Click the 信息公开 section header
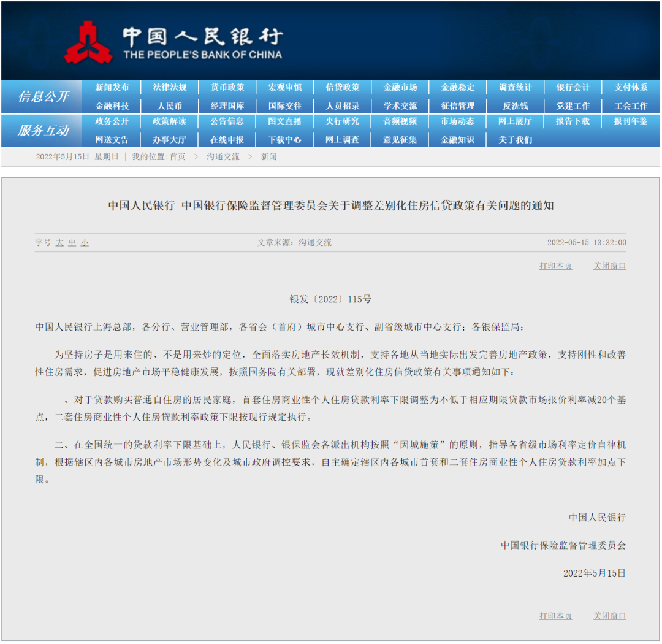The height and width of the screenshot is (644, 662). pos(43,97)
